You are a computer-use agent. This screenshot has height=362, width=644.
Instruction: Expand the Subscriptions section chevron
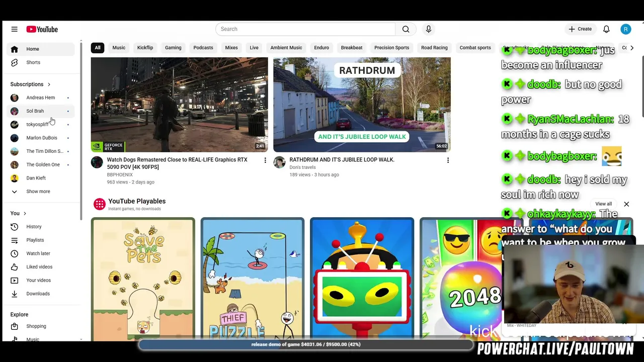49,84
